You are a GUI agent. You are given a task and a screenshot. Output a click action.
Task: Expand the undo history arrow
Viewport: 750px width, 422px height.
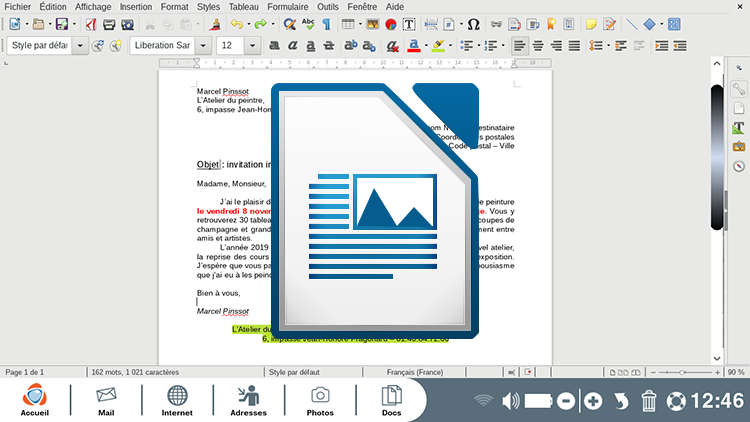(x=248, y=24)
